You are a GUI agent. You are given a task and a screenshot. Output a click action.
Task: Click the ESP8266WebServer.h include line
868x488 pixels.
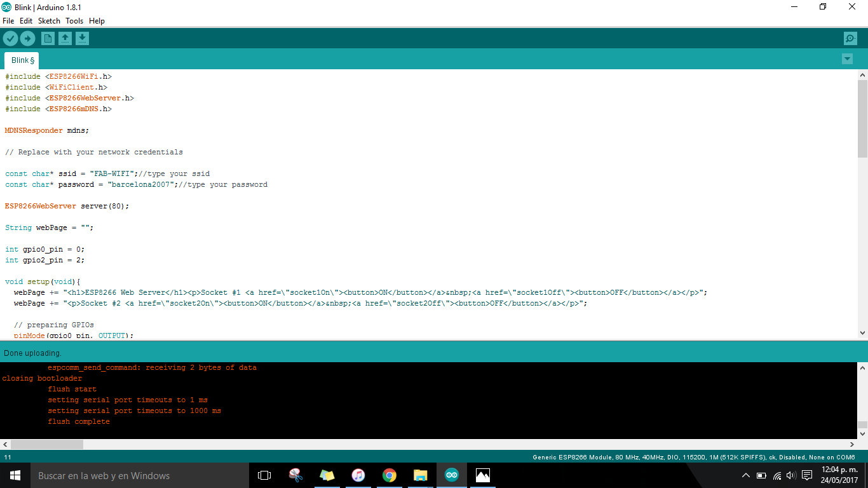click(69, 98)
